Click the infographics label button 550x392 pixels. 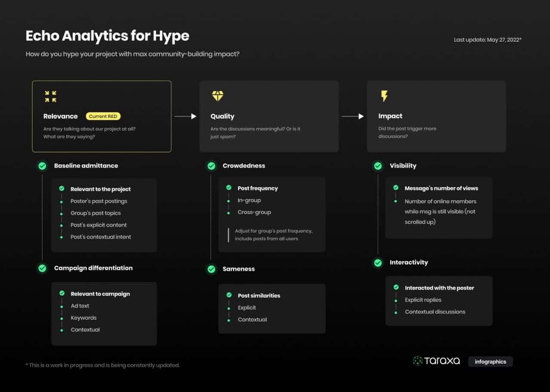click(490, 362)
